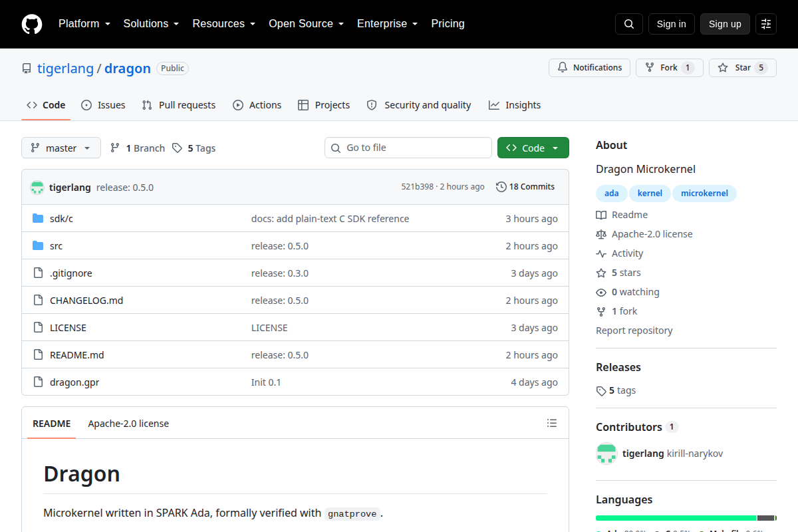Expand the Resources menu
This screenshot has height=532, width=798.
click(x=224, y=24)
